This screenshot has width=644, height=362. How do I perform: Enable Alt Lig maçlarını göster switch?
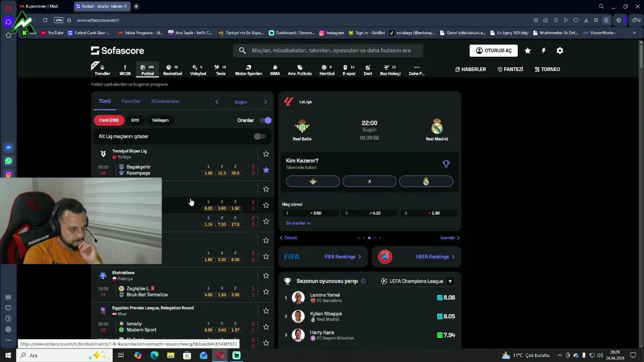[260, 136]
